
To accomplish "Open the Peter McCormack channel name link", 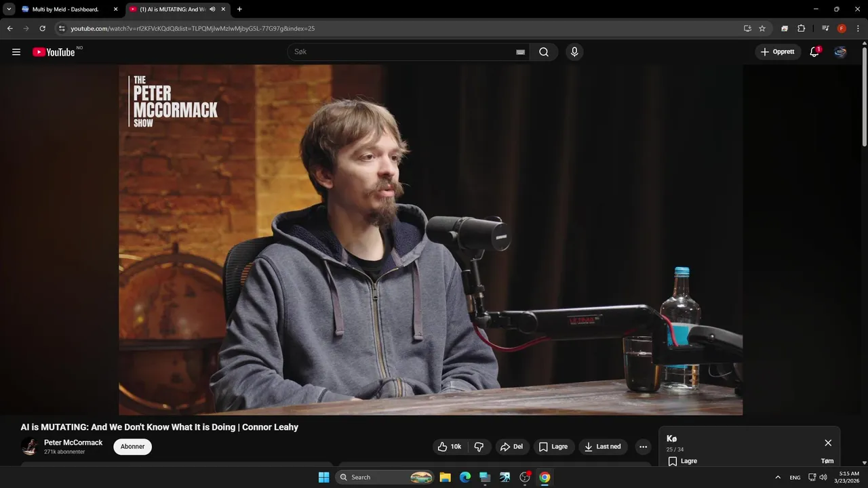I will point(73,443).
